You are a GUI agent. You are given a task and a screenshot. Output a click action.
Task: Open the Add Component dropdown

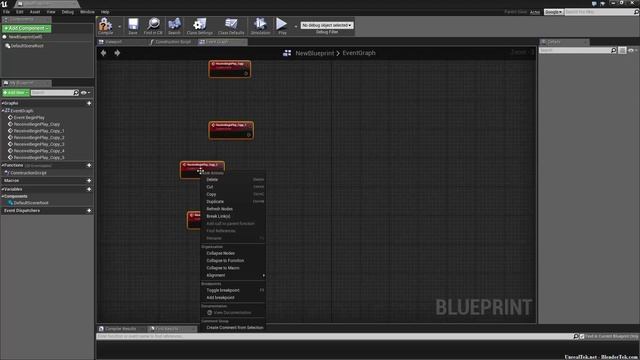(26, 28)
